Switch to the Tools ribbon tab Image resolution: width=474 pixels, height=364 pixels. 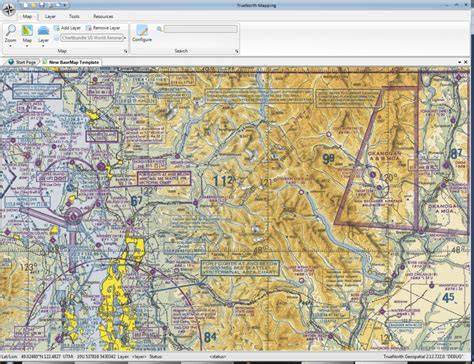click(x=74, y=16)
